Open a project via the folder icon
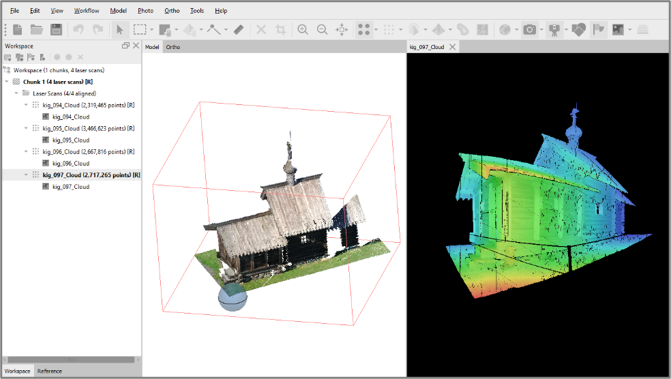The height and width of the screenshot is (379, 671). click(37, 30)
